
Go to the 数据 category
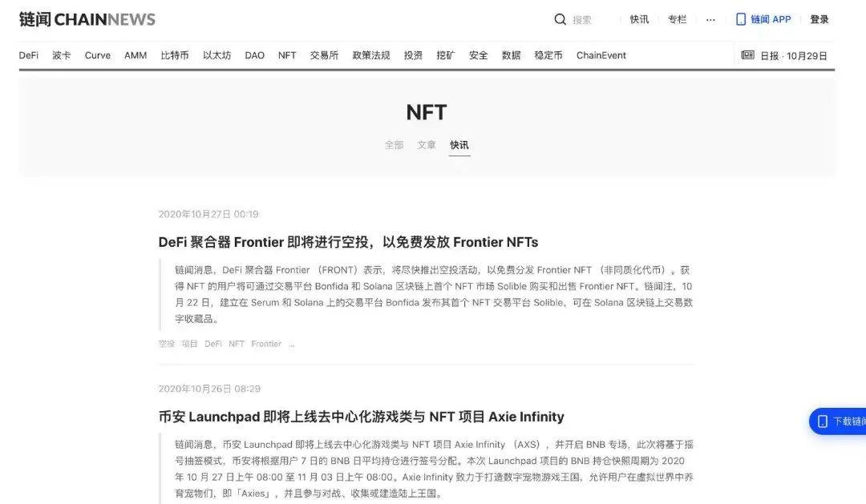tap(511, 55)
